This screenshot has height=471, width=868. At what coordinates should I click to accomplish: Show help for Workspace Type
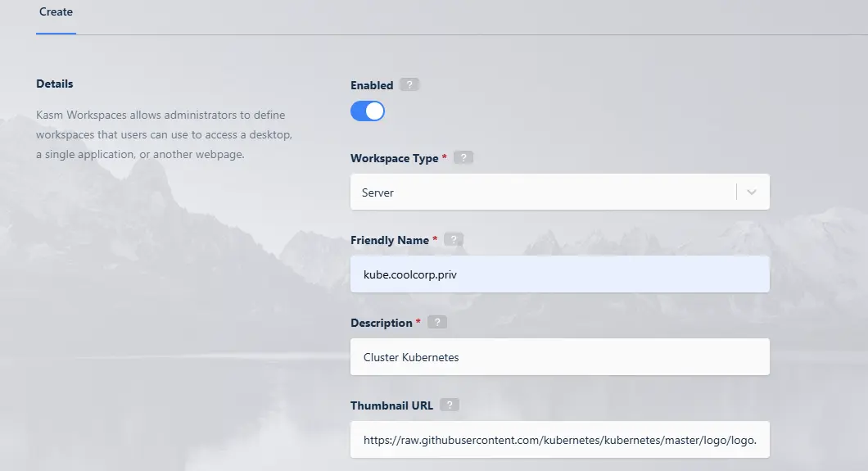(463, 158)
